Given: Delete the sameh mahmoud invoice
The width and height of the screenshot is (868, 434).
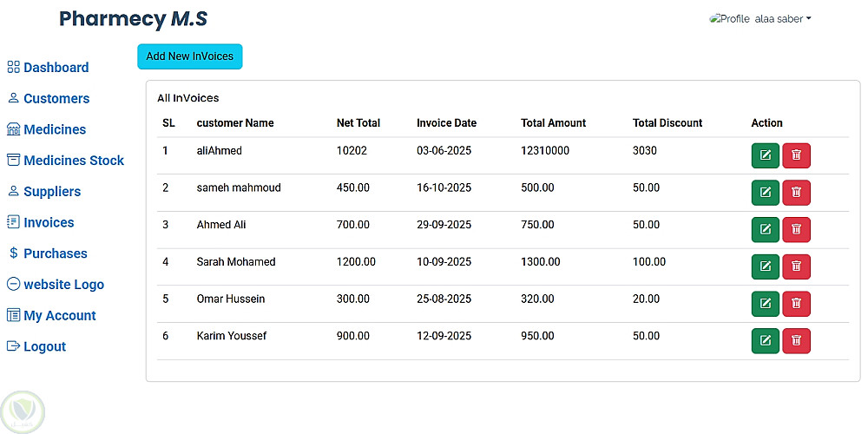Looking at the screenshot, I should (796, 193).
